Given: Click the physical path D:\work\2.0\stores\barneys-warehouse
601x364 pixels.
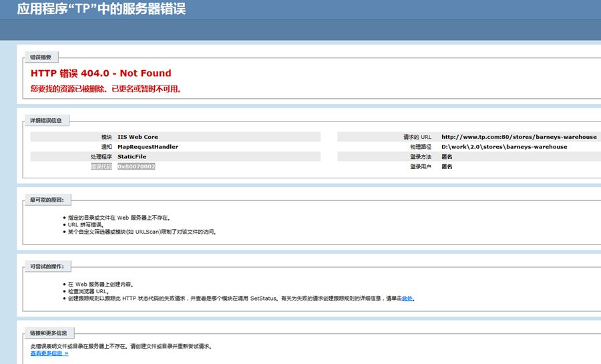Looking at the screenshot, I should click(x=504, y=147).
